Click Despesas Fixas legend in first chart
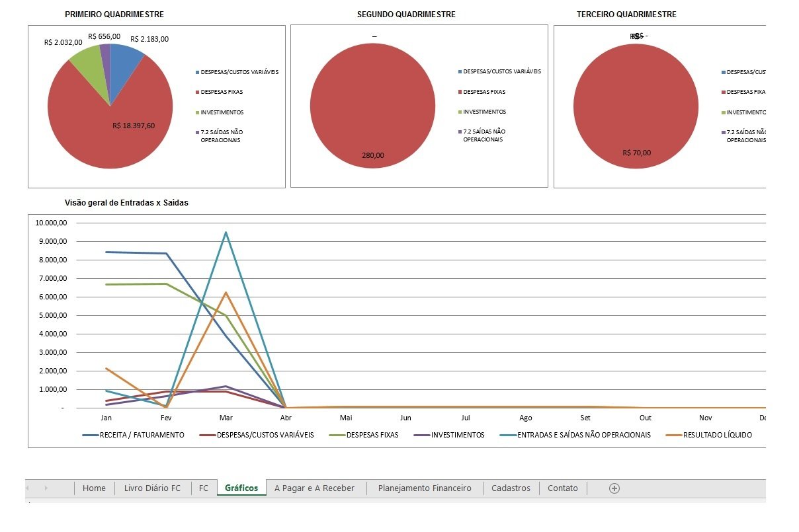 coord(218,92)
